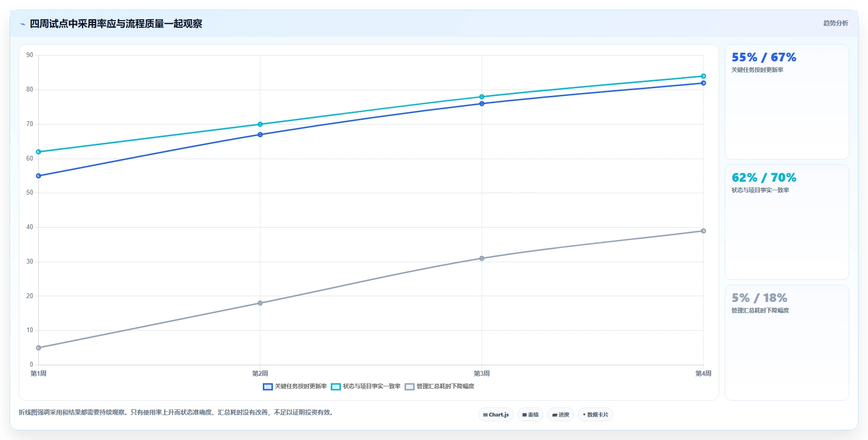Image resolution: width=868 pixels, height=440 pixels.
Task: Click the 关键任务按时更新率 card caption
Action: (757, 70)
